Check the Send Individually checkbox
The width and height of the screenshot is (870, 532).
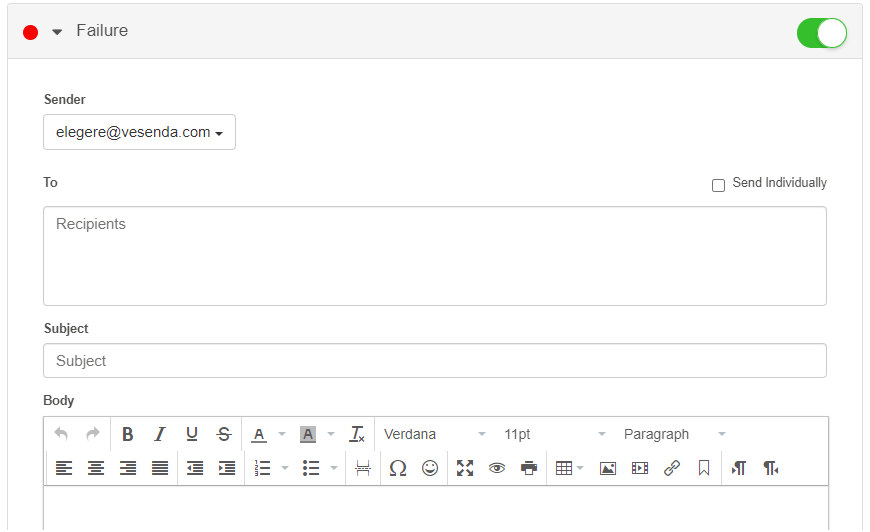point(718,185)
